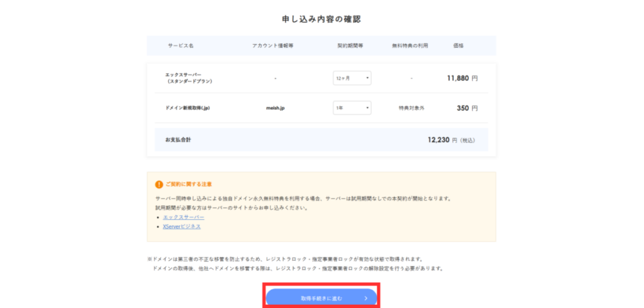Screen dimensions: 644x308
Task: Click the orange warning icon beside ご契約に関する注意
Action: click(158, 184)
